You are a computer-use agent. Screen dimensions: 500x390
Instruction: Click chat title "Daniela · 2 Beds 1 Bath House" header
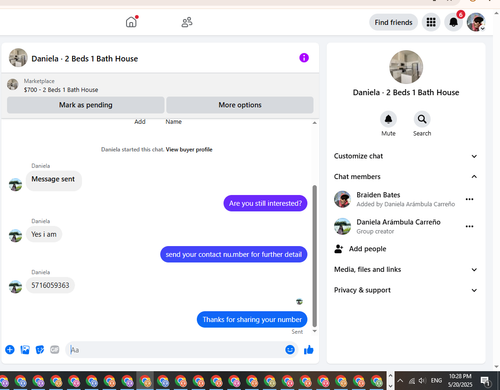[x=85, y=59]
